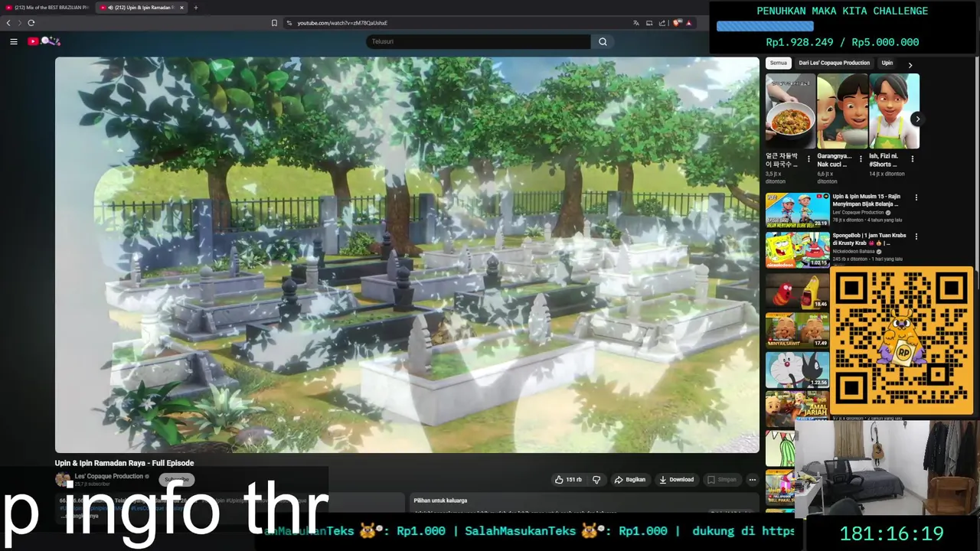Select the Dari Les' Copaque Production chip
This screenshot has height=551, width=980.
click(834, 63)
